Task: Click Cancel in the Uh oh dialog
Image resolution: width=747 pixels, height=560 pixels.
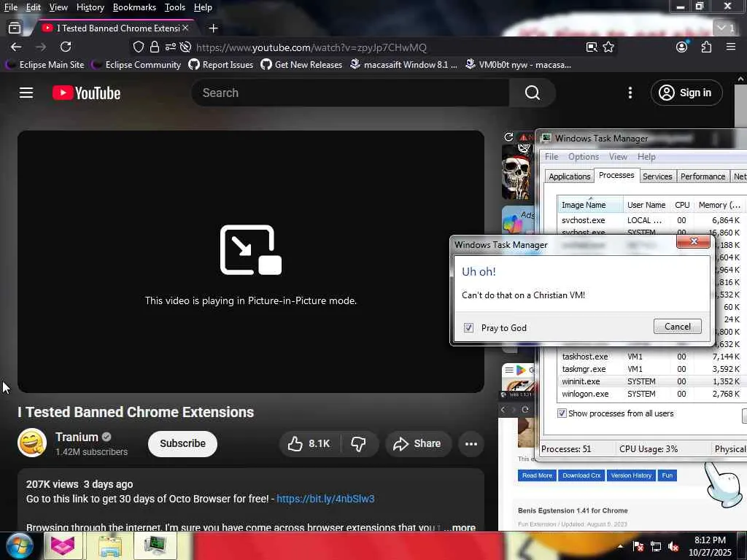Action: [678, 326]
